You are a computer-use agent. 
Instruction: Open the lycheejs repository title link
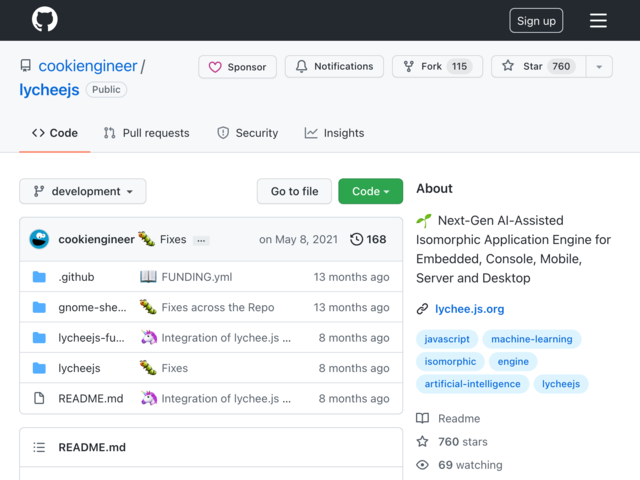pyautogui.click(x=49, y=89)
